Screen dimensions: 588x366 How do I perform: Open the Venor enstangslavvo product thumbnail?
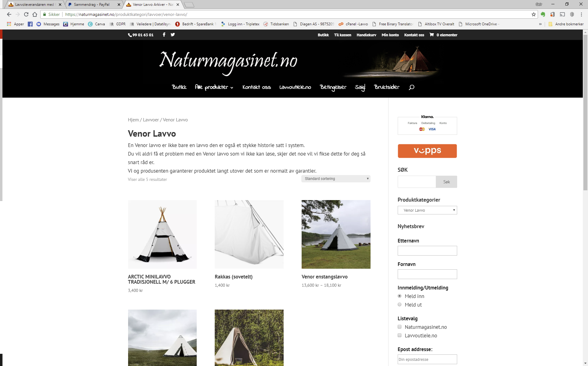coord(336,234)
